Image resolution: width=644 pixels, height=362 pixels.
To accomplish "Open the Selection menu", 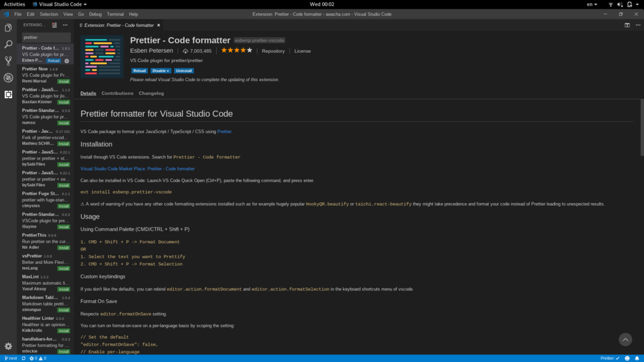I will point(49,14).
